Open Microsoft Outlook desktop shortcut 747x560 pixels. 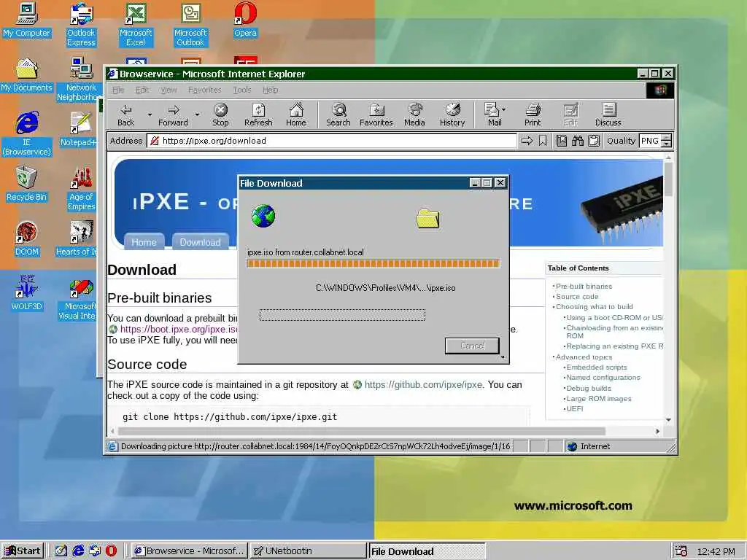pos(190,25)
